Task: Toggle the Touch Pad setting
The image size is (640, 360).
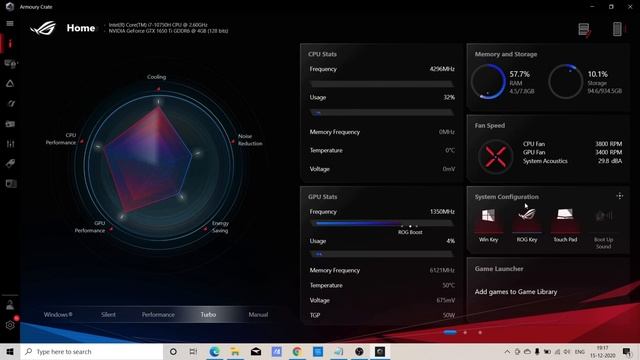Action: pyautogui.click(x=565, y=225)
